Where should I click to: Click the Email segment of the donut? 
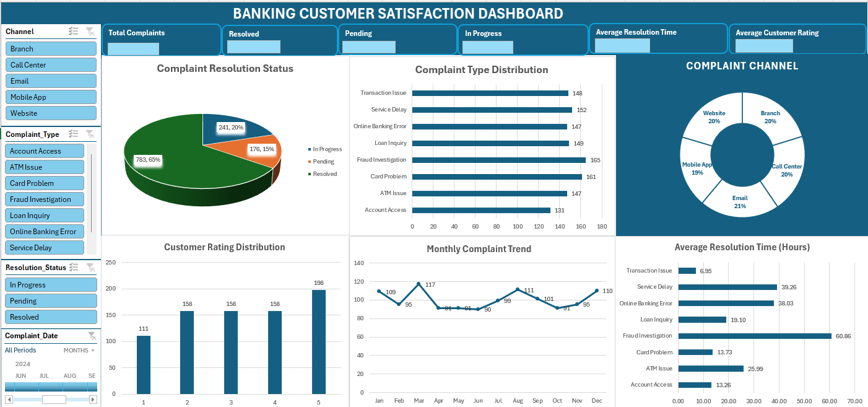pyautogui.click(x=740, y=202)
